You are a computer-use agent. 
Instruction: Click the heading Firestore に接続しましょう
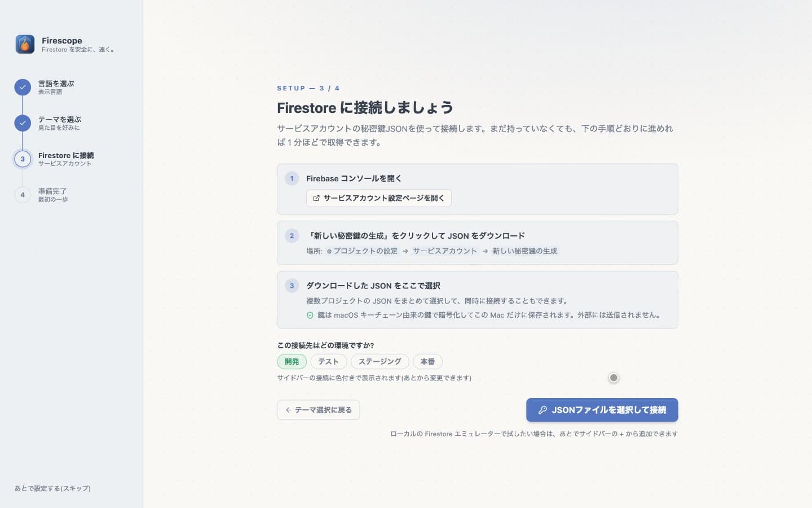click(x=365, y=108)
